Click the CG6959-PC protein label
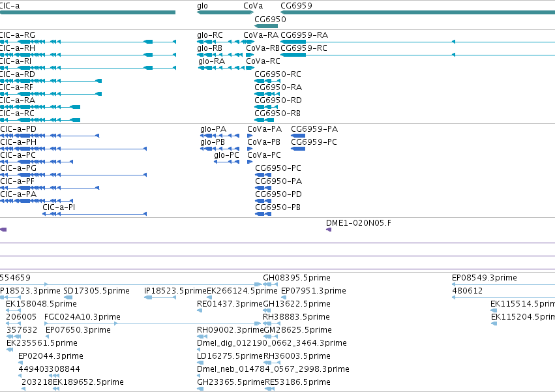This screenshot has height=392, width=555. pyautogui.click(x=314, y=142)
